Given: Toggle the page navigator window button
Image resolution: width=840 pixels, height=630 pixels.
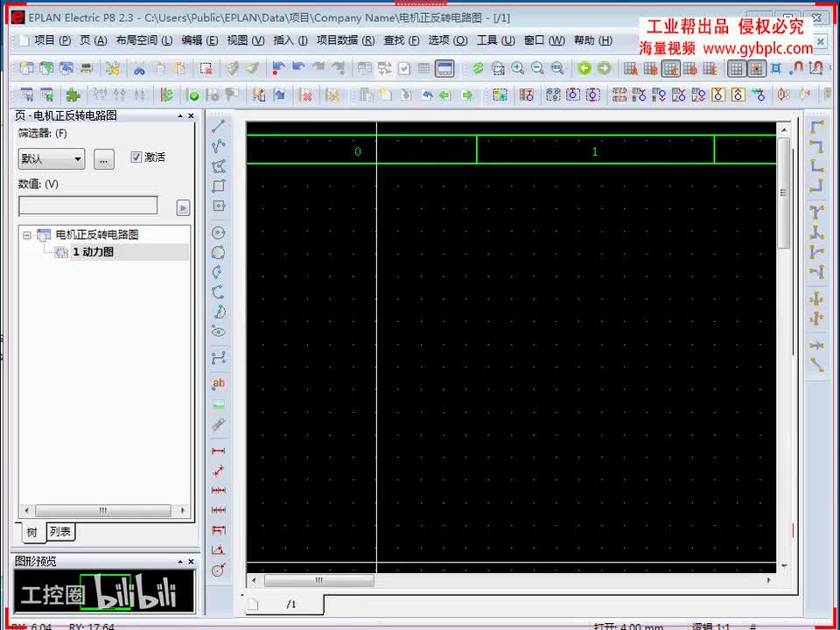Looking at the screenshot, I should pos(444,68).
